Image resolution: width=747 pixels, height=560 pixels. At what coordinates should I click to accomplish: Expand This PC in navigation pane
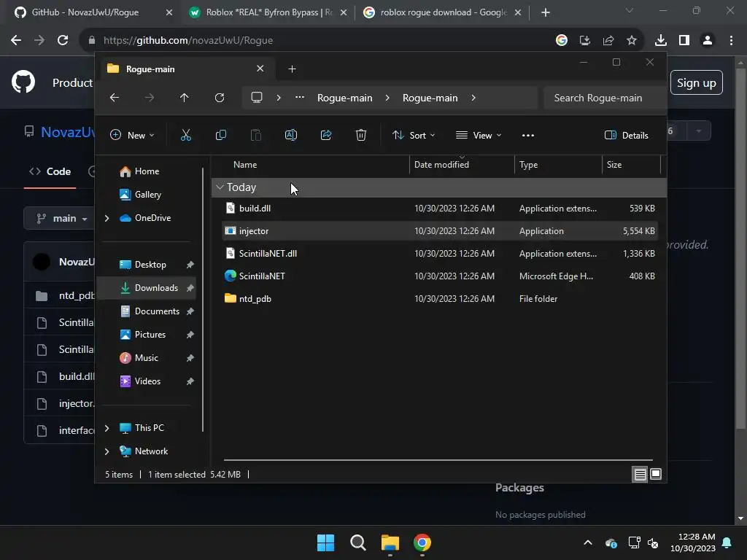[x=107, y=428]
